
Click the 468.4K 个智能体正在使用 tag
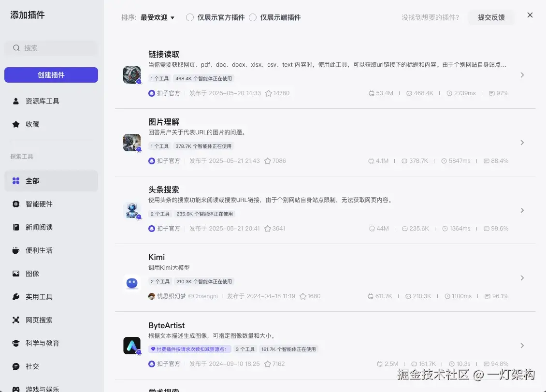(x=204, y=79)
